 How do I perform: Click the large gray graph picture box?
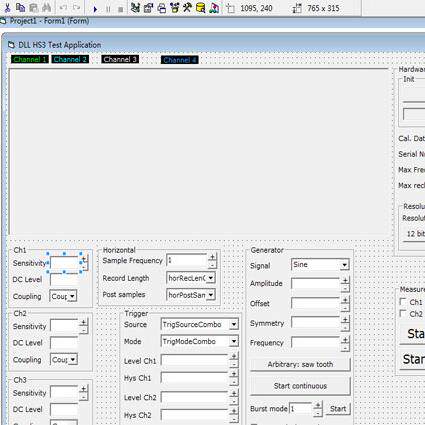(199, 152)
